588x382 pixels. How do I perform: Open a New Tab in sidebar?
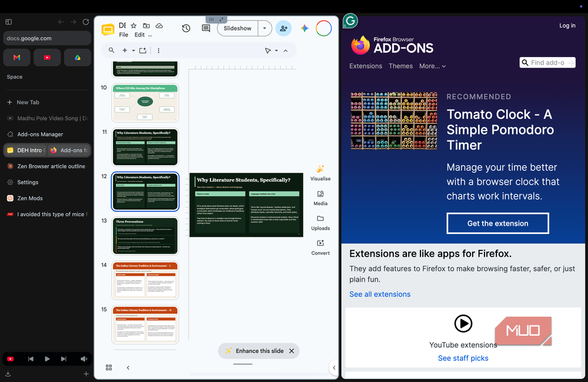click(x=47, y=102)
